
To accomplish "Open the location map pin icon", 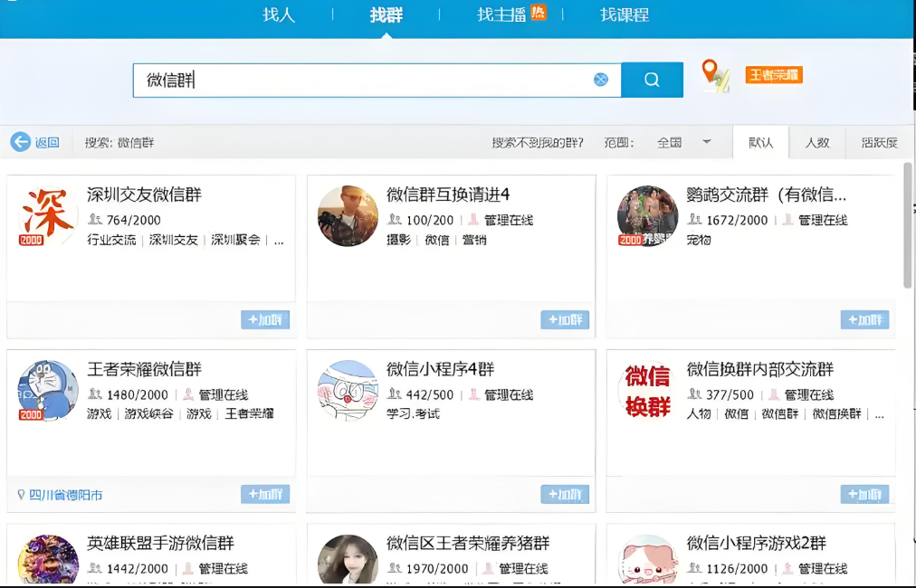I will (x=715, y=76).
